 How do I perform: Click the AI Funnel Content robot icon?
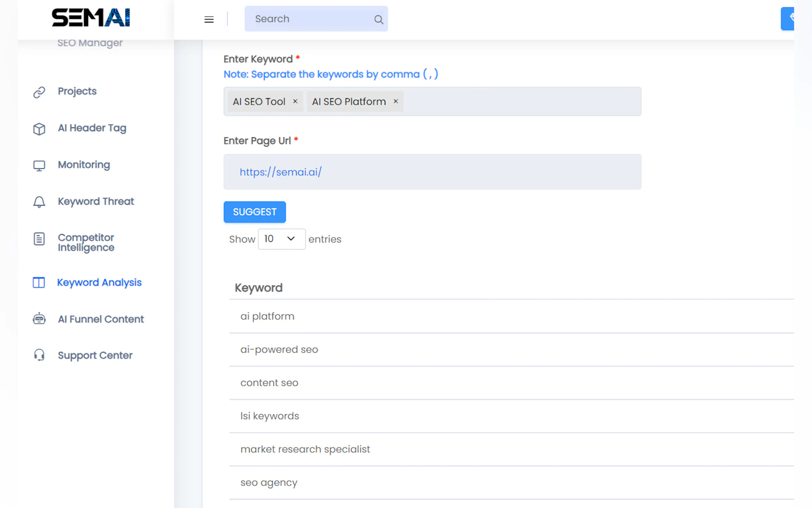(x=39, y=319)
